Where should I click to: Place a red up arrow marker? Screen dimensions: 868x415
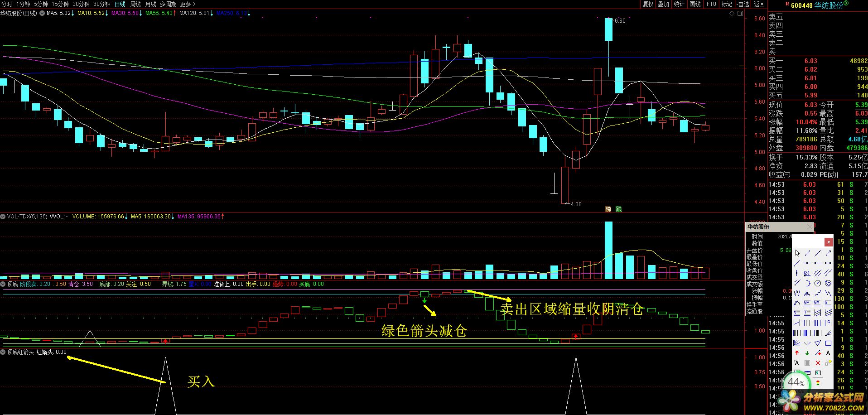[x=797, y=353]
